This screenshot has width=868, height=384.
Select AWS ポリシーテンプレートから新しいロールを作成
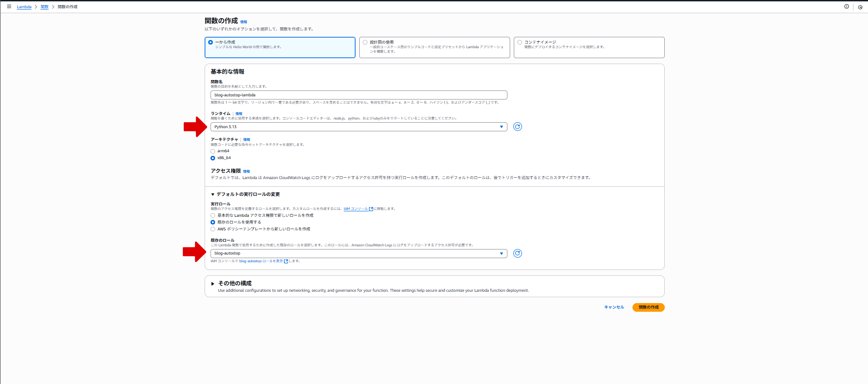tap(213, 229)
